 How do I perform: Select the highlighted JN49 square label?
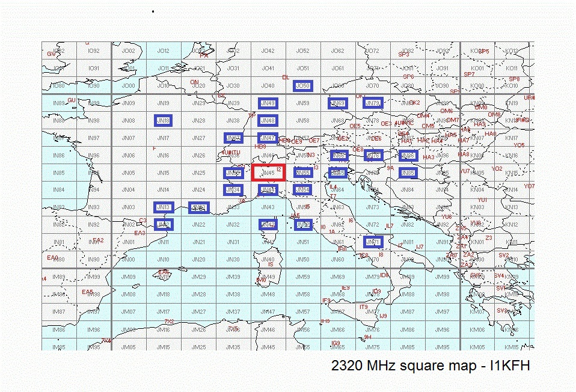click(268, 103)
